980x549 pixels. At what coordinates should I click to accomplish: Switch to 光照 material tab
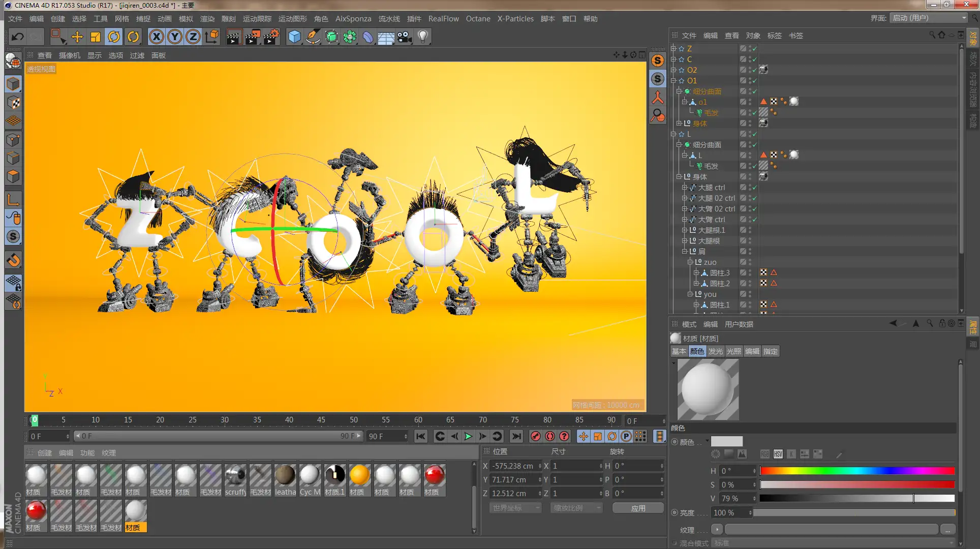pyautogui.click(x=734, y=351)
